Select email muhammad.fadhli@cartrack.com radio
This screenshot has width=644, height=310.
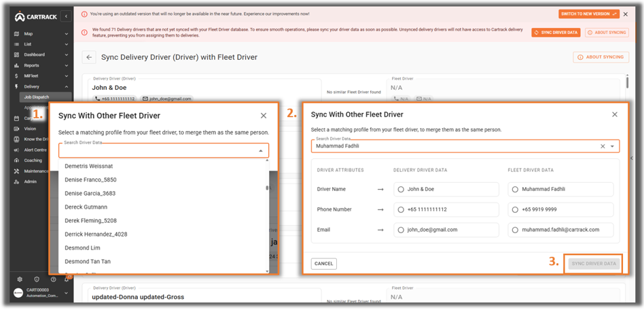point(516,230)
